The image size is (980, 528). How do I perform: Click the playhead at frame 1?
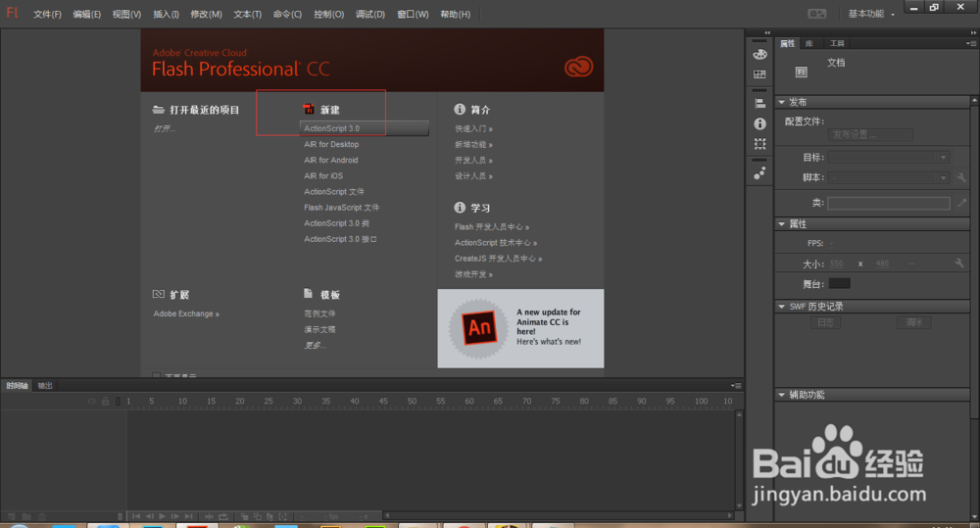128,402
